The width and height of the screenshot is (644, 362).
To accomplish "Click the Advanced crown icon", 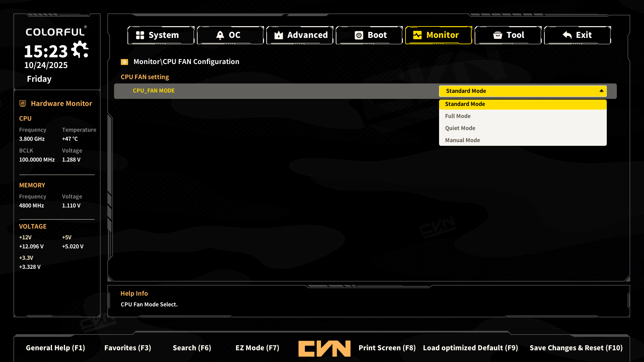I will click(x=279, y=35).
